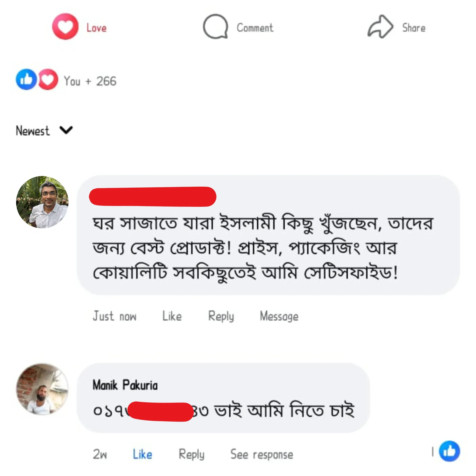Click the red heart reaction summary icon
476x476 pixels.
click(48, 79)
